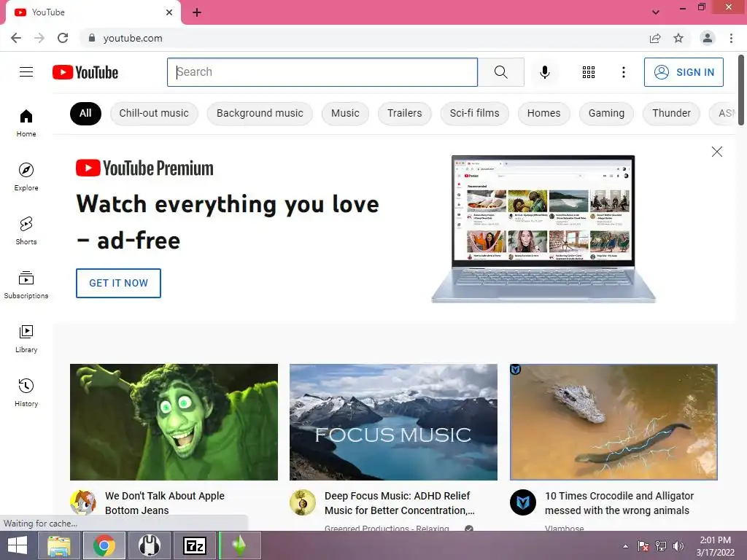
Task: Open 7-Zip from the taskbar
Action: tap(195, 545)
